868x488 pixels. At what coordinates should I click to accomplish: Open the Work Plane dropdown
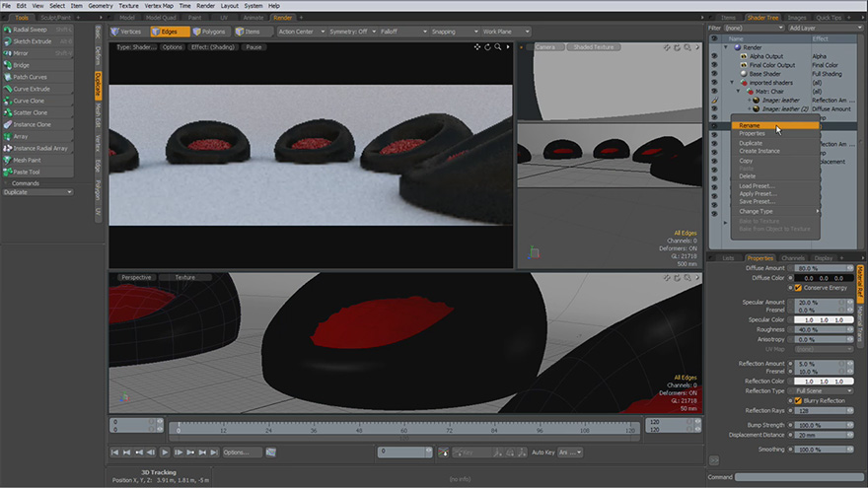pos(506,32)
